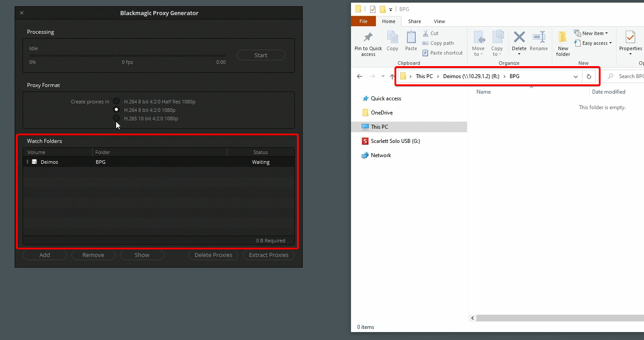Select H.265 10 bit 4:2:0 1080p proxy format

(116, 119)
